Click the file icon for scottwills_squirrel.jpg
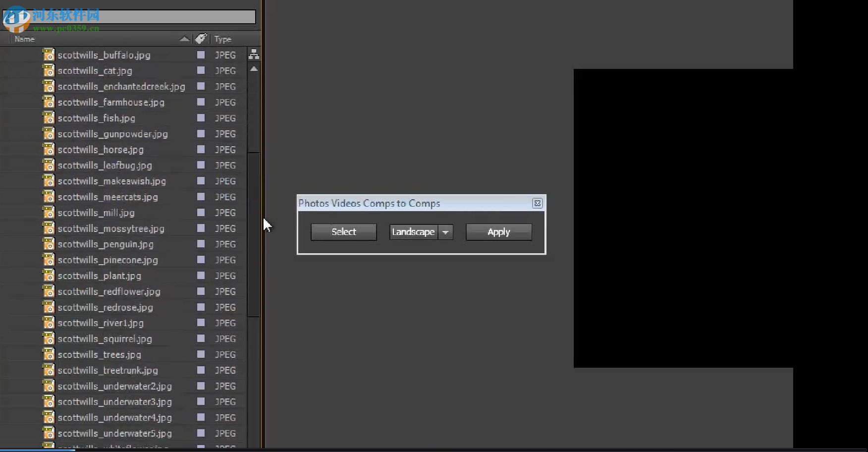This screenshot has height=452, width=868. (49, 339)
